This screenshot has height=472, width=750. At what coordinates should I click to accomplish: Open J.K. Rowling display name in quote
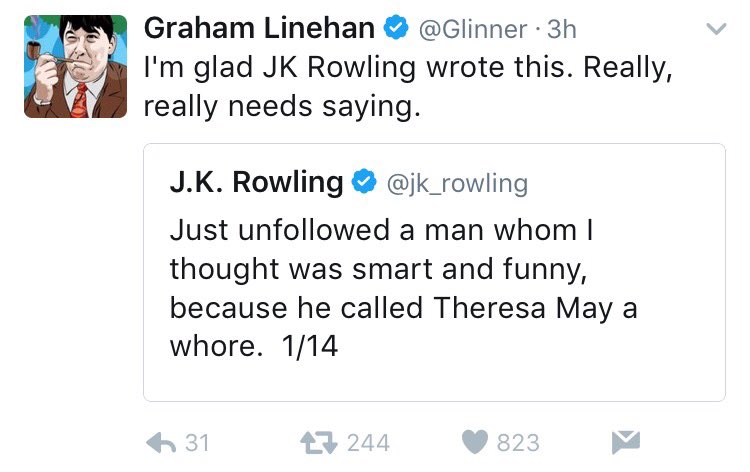[x=256, y=182]
